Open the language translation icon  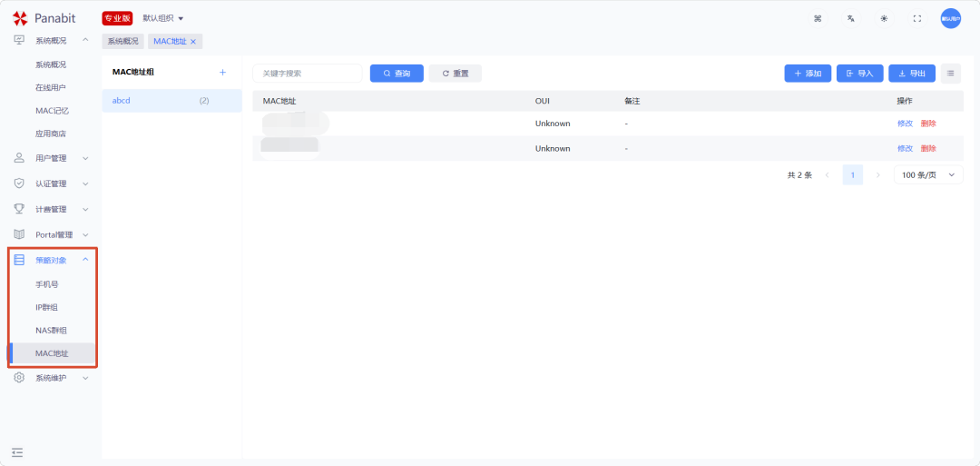pyautogui.click(x=850, y=19)
